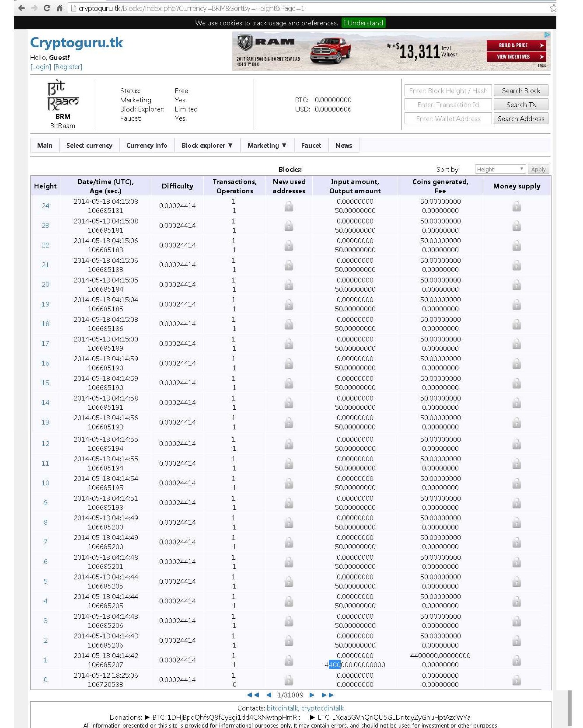Click Money supply lock icon in row 6
This screenshot has height=728, width=583.
517,562
